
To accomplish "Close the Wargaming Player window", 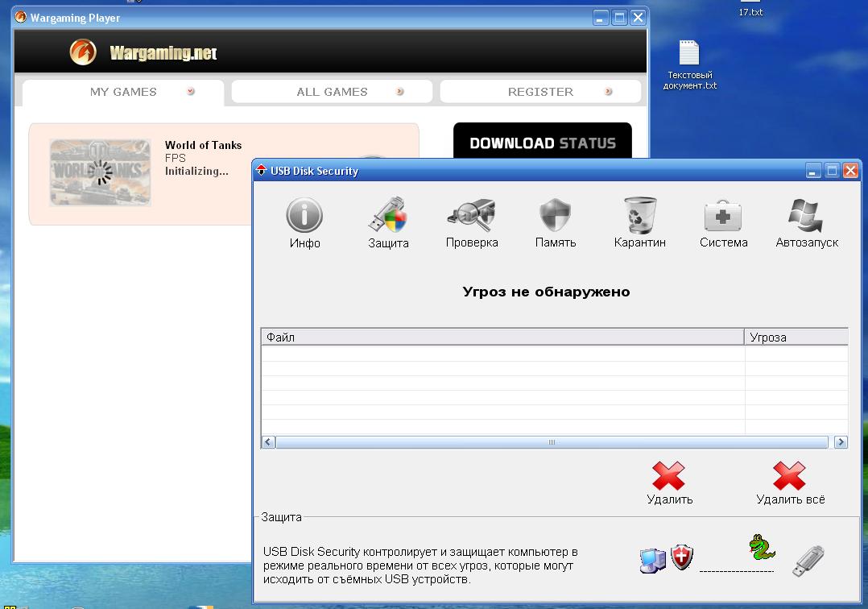I will tap(639, 18).
